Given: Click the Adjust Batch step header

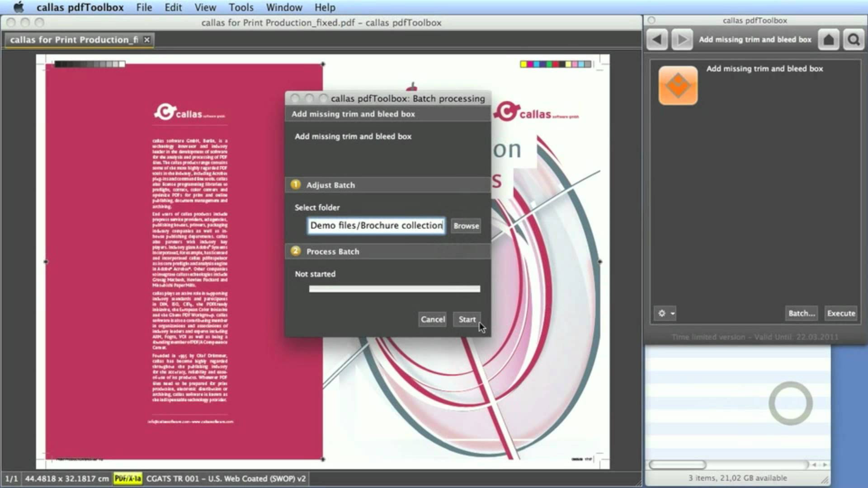Looking at the screenshot, I should coord(388,185).
